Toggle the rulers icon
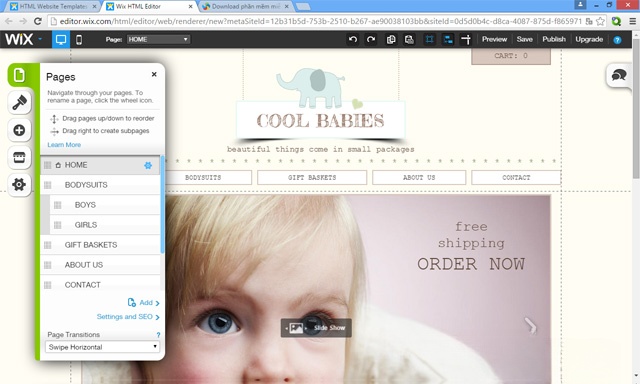The image size is (640, 384). point(466,39)
